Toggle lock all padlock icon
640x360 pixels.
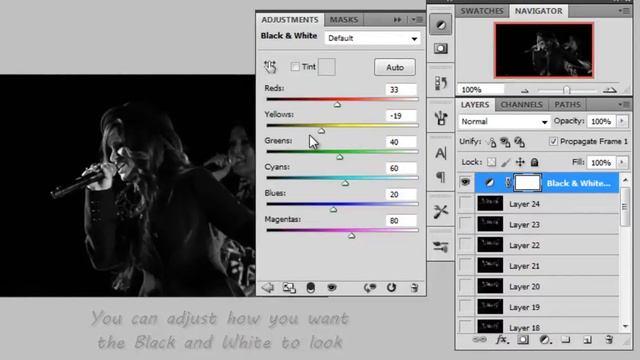(x=534, y=162)
